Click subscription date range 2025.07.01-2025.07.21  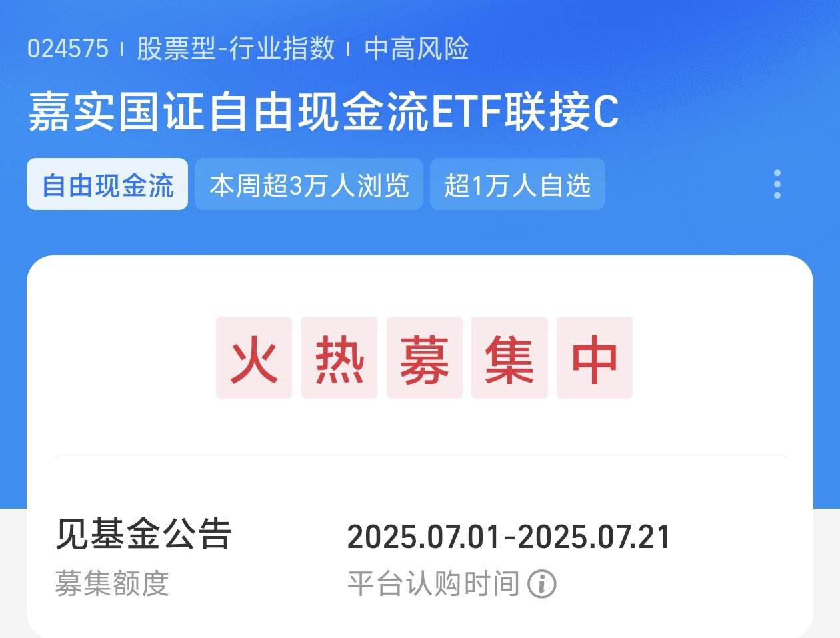509,537
